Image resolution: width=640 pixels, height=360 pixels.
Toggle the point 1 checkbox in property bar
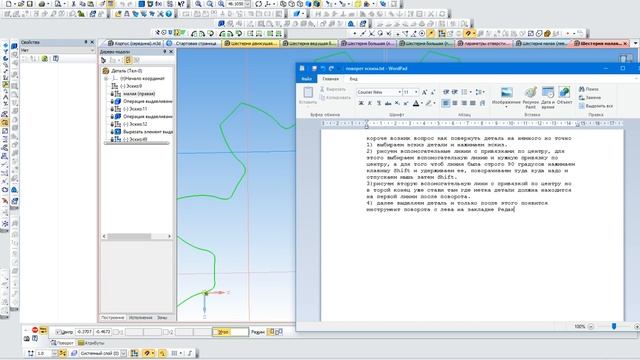116,332
